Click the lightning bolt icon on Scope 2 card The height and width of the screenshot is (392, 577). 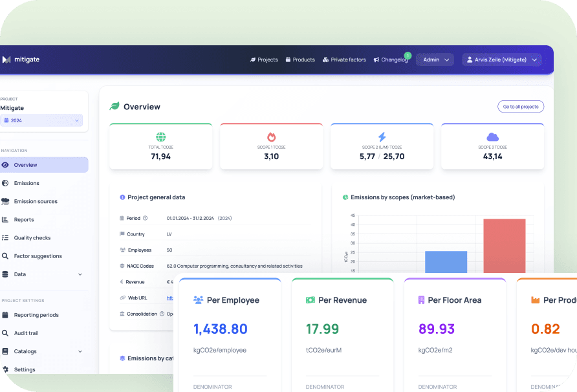(x=382, y=136)
